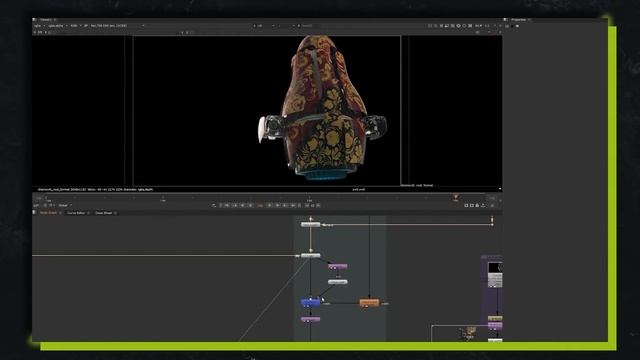The image size is (640, 360).
Task: Toggle the IP input process button
Action: (x=86, y=26)
